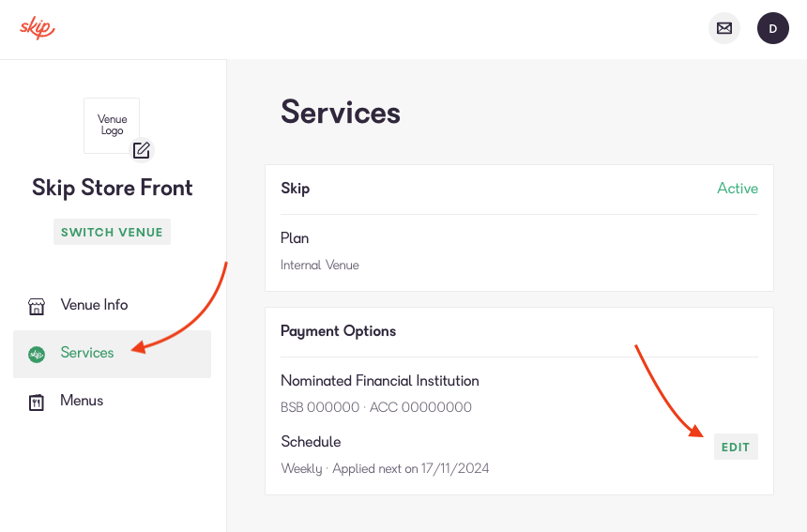807x532 pixels.
Task: Click the Active status label
Action: point(737,189)
